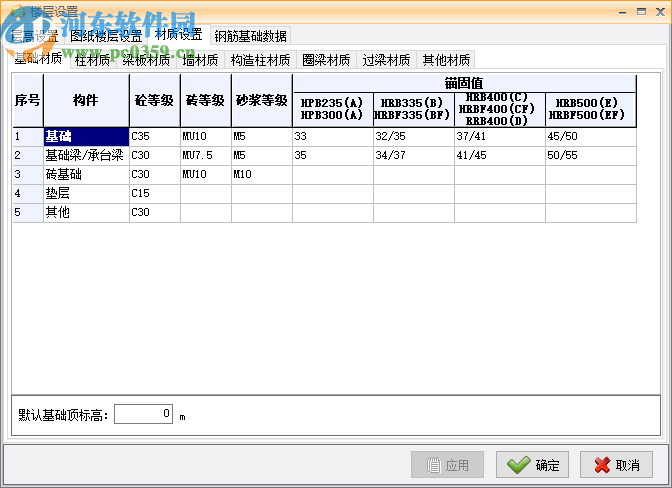Click the 37/41 anchorage value cell

point(500,137)
